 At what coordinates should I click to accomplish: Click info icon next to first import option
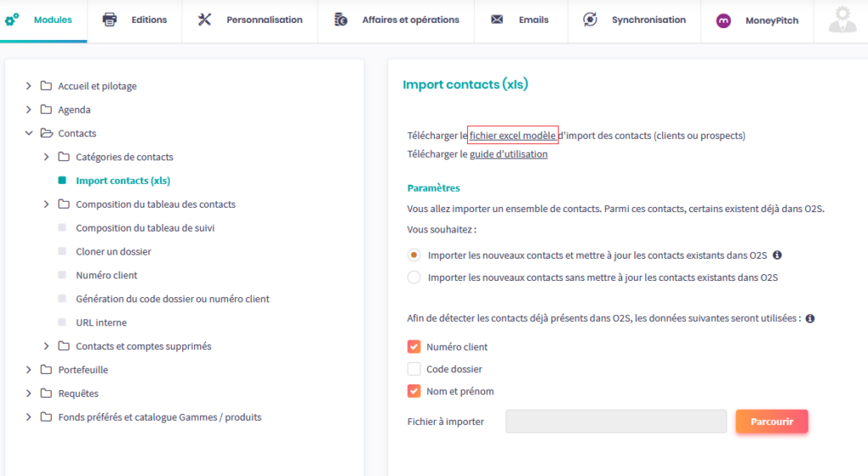coord(777,255)
